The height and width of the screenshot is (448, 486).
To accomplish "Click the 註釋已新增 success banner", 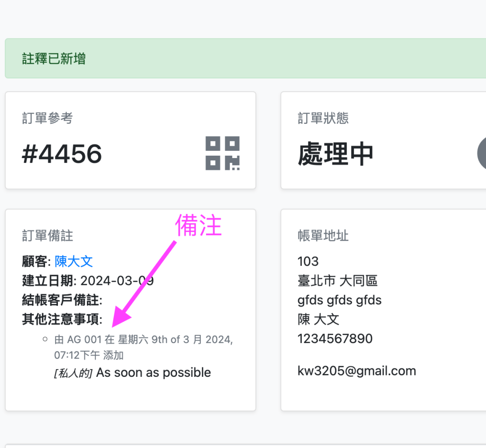I will [x=54, y=59].
